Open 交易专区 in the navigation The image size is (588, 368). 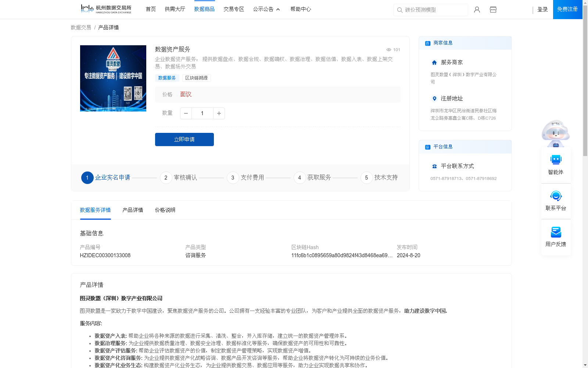pos(234,9)
